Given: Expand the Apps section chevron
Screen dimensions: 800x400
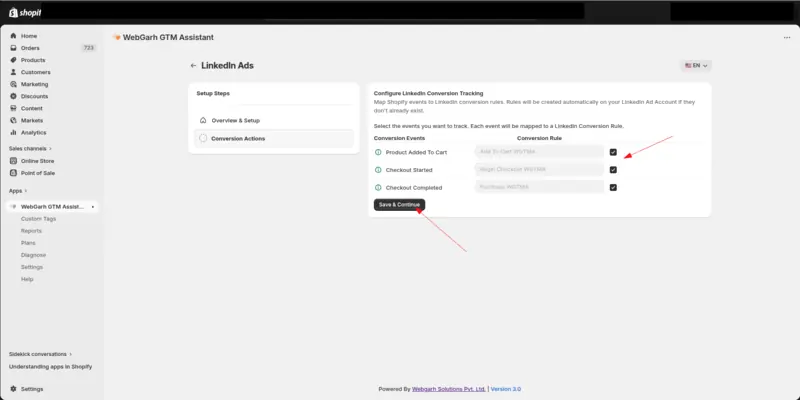Looking at the screenshot, I should click(26, 191).
